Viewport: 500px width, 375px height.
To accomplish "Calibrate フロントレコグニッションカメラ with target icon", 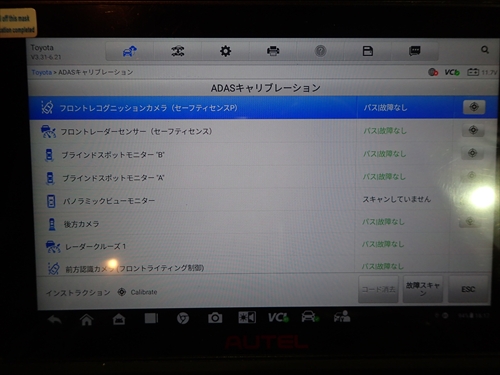I will [x=474, y=107].
